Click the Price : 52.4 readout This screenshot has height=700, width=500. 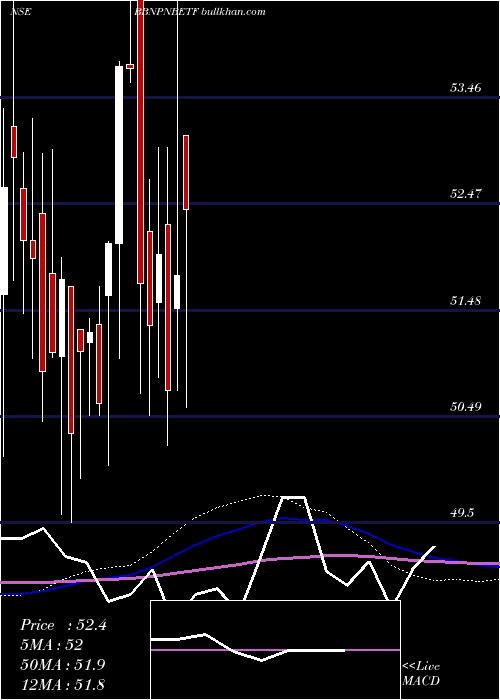pos(63,625)
